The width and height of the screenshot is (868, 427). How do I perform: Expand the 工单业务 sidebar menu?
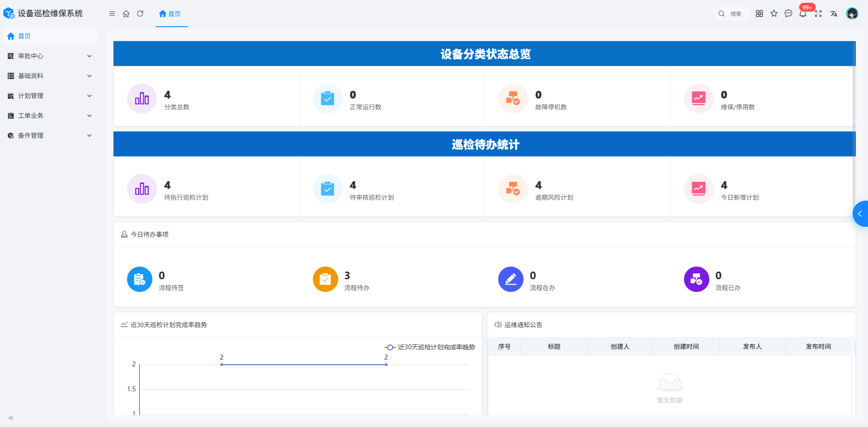(50, 116)
